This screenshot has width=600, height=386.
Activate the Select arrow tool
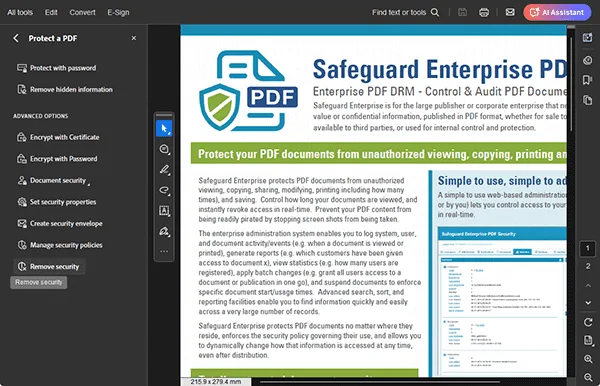point(164,129)
